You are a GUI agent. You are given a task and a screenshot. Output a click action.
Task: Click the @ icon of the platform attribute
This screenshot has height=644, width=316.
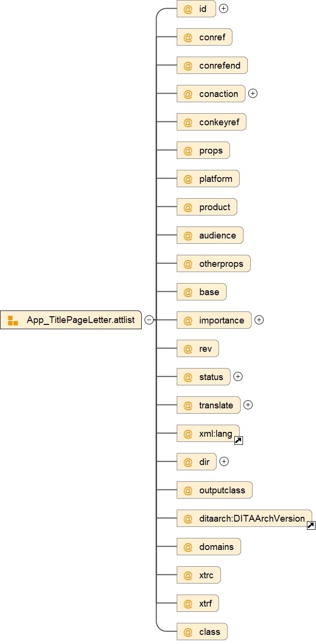[x=188, y=179]
